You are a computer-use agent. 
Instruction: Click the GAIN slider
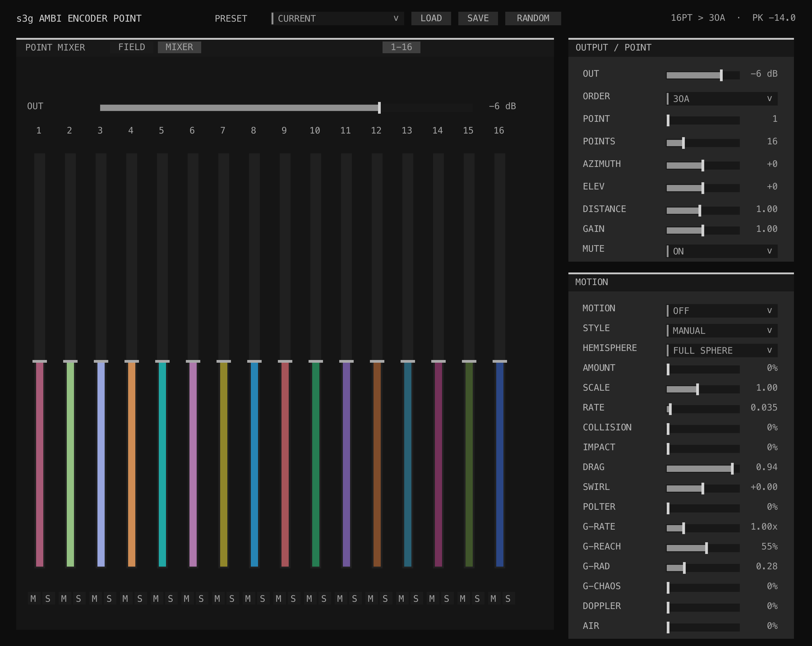(703, 231)
